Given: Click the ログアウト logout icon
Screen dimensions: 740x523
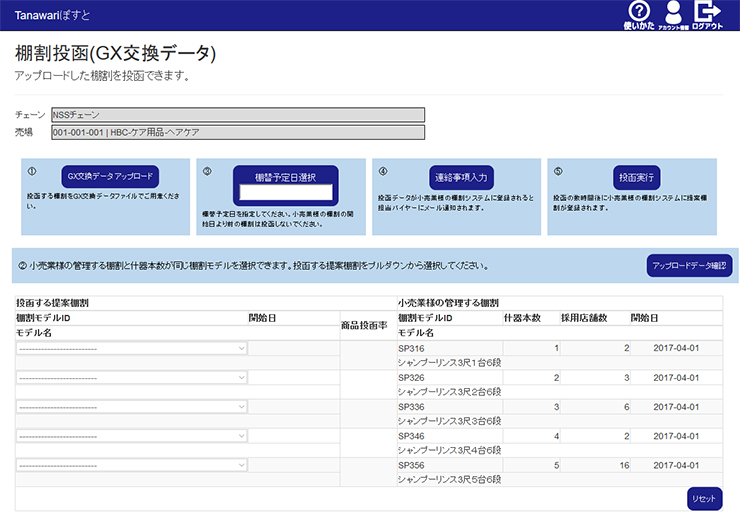Looking at the screenshot, I should [707, 14].
